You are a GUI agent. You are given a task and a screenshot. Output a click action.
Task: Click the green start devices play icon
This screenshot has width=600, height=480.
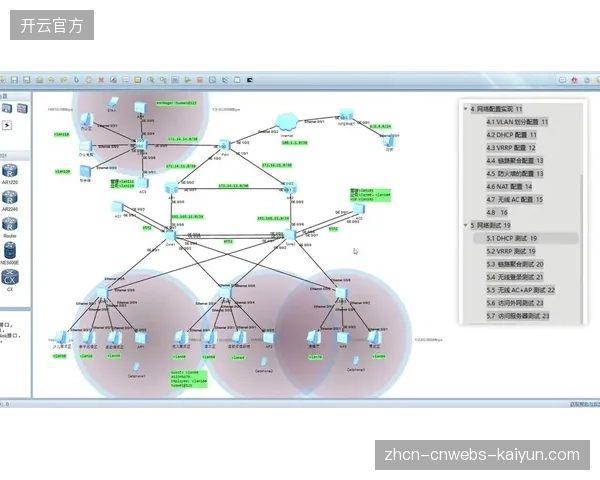coord(188,80)
